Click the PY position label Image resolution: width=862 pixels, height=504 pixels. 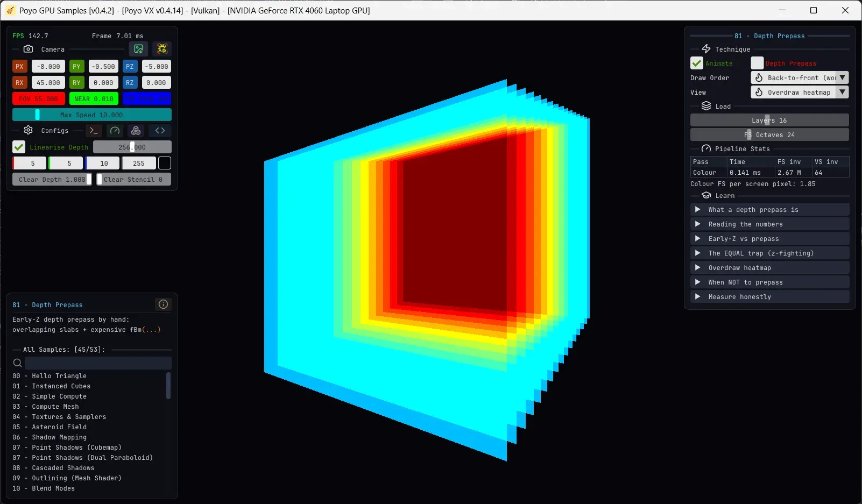(x=77, y=67)
